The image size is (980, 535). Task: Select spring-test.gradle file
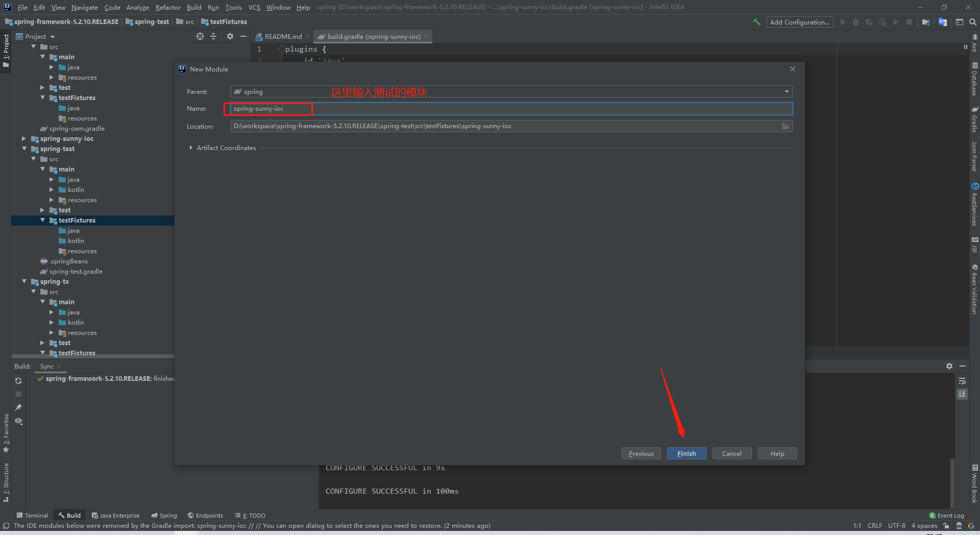pyautogui.click(x=76, y=271)
